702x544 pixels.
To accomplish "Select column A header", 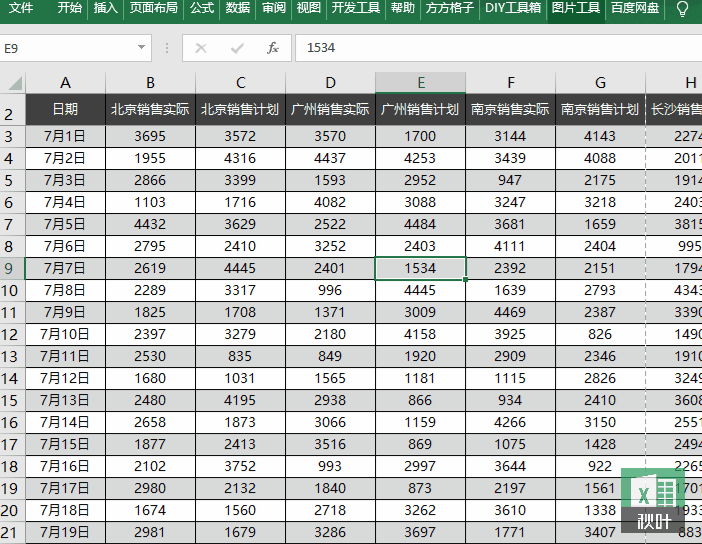I will point(65,83).
